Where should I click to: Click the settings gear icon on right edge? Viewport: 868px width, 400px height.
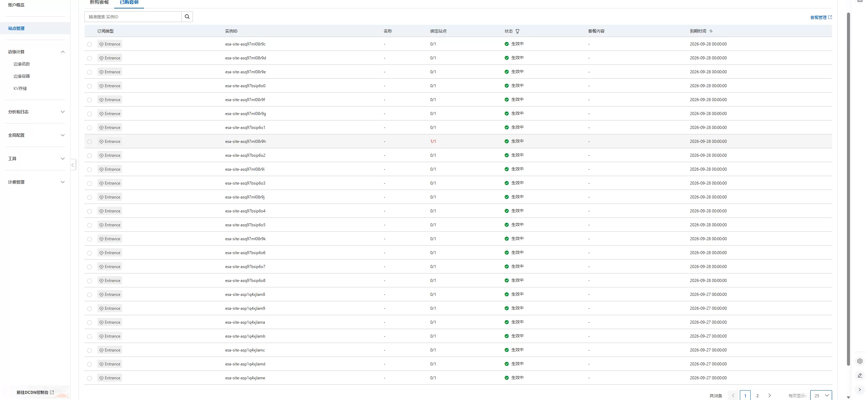[x=860, y=361]
